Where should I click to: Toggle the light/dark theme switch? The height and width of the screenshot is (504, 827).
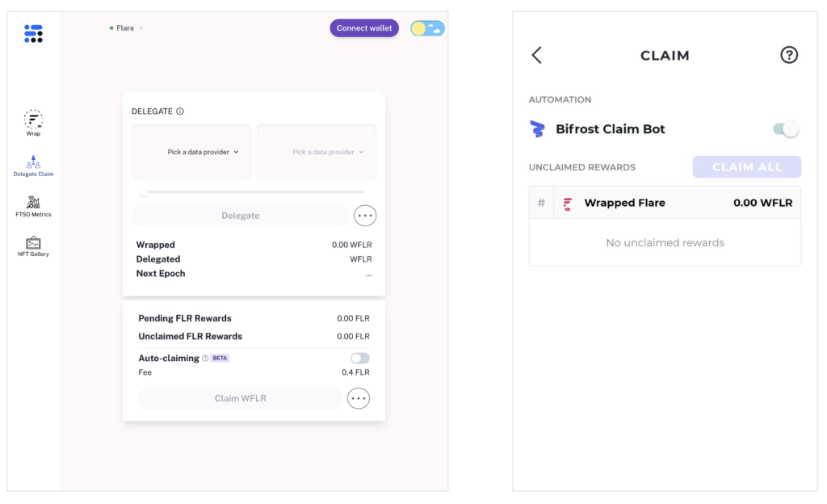(x=427, y=28)
